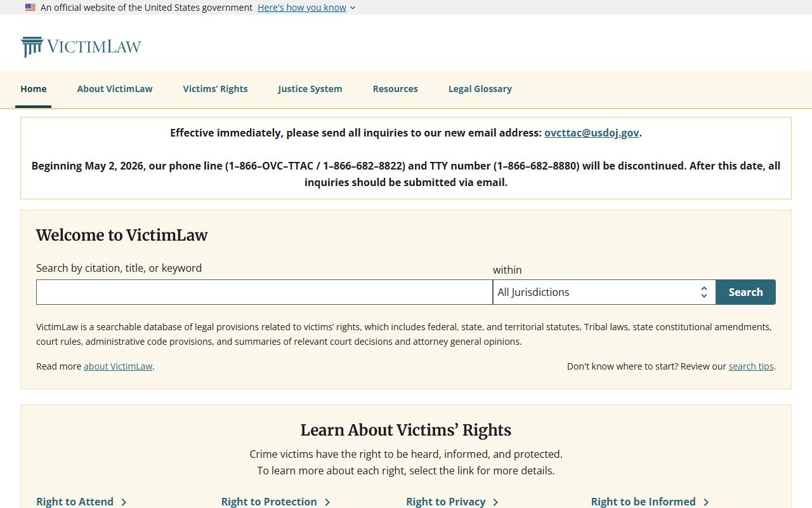Screen dimensions: 812x508
Task: Click "An official website of the United States government" text
Action: [x=147, y=8]
